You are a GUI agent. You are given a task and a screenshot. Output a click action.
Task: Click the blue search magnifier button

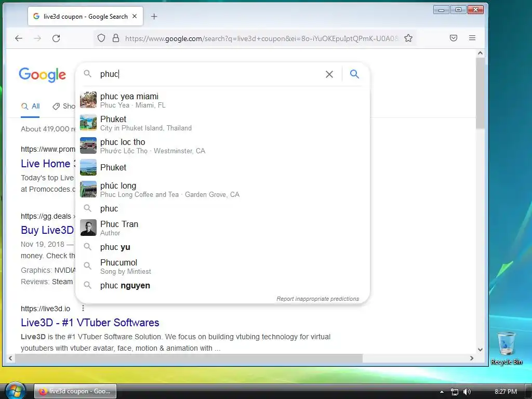(x=354, y=74)
